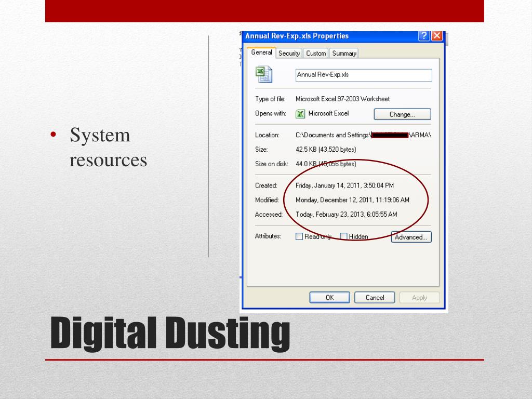532x399 pixels.
Task: Open the Security tab
Action: [289, 54]
